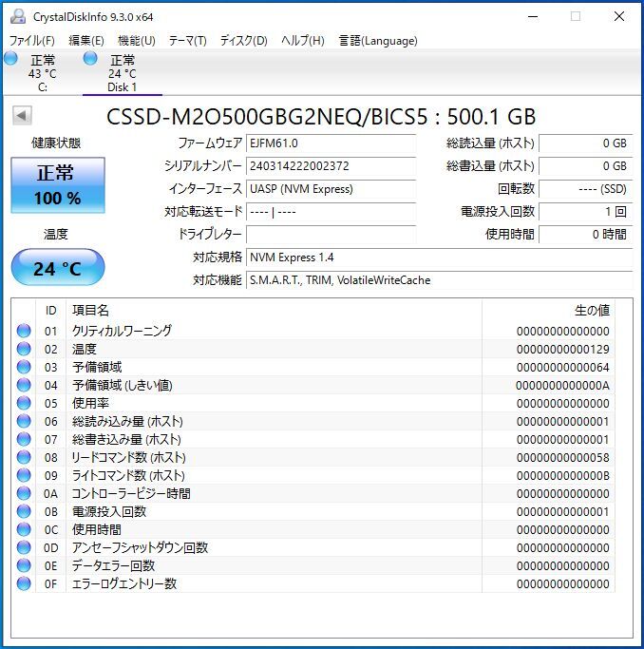Screen dimensions: 644x649
Task: Click status orb for ID 04 予備領域 (しきい値)
Action: pyautogui.click(x=24, y=385)
